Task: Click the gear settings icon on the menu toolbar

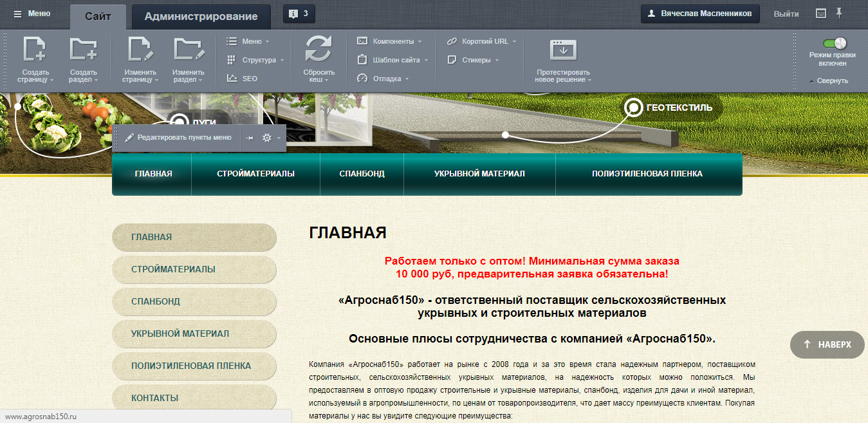Action: click(267, 138)
